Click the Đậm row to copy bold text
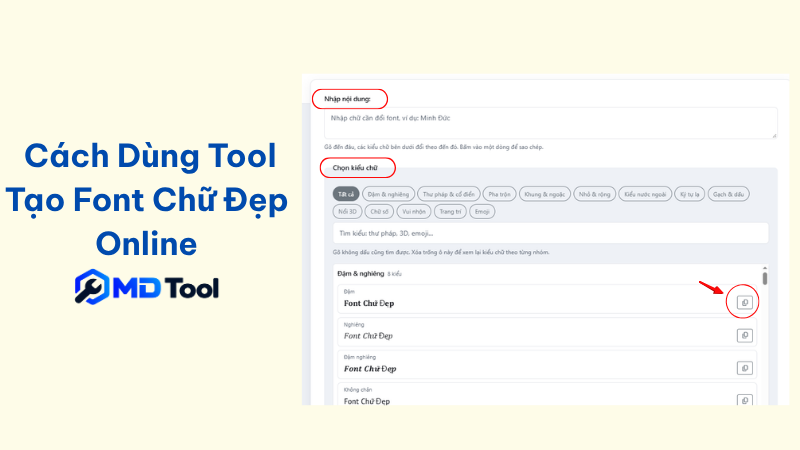800x450 pixels. (x=547, y=299)
